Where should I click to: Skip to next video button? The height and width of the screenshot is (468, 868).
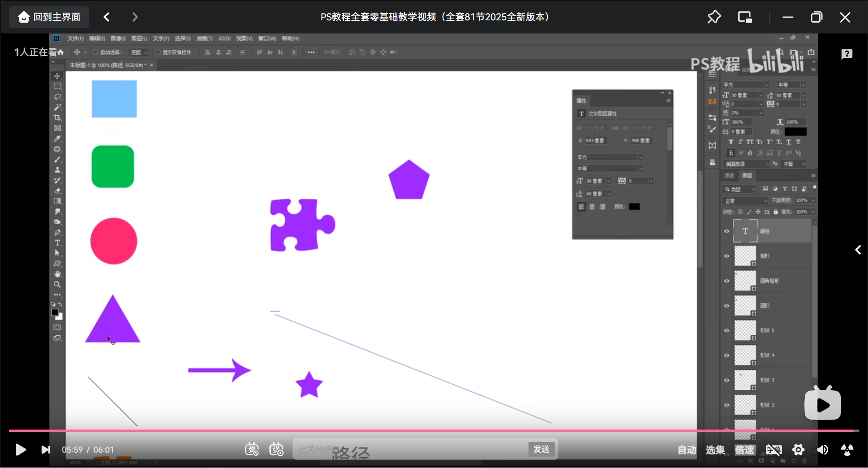click(x=46, y=449)
